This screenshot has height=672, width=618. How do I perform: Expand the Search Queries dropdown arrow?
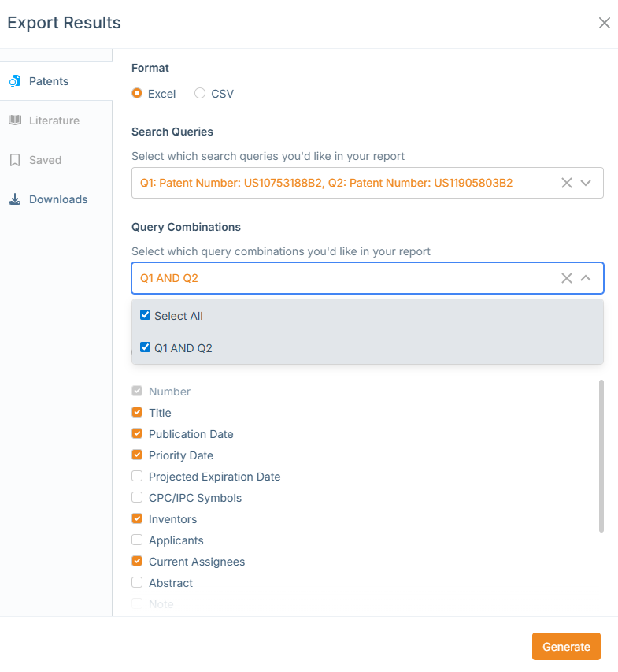(x=586, y=183)
